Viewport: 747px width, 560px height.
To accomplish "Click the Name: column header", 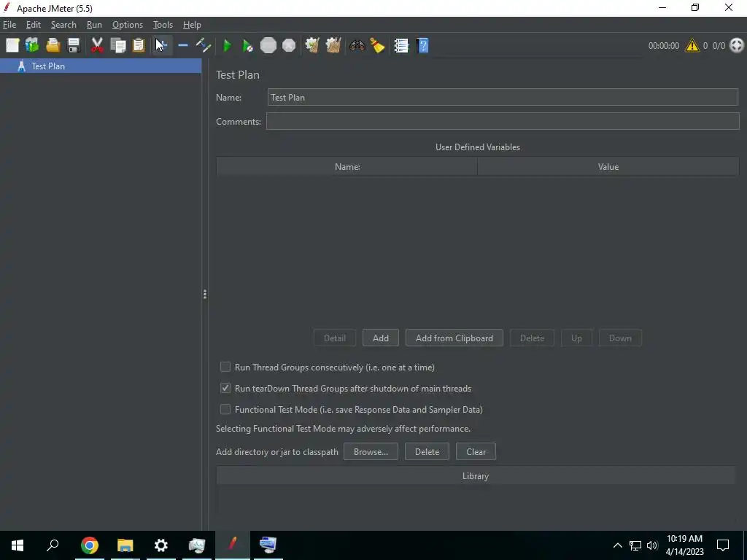I will click(x=347, y=167).
